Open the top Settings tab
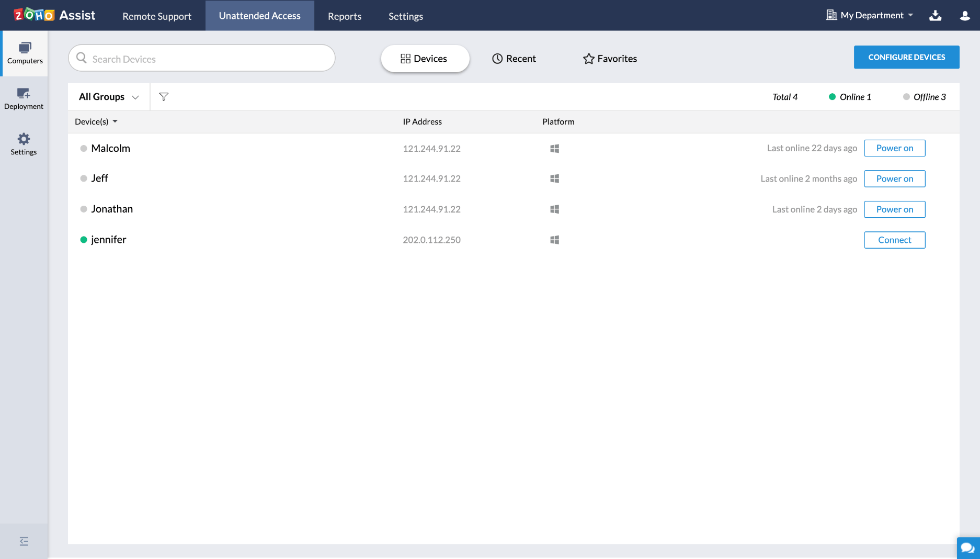 pos(405,16)
